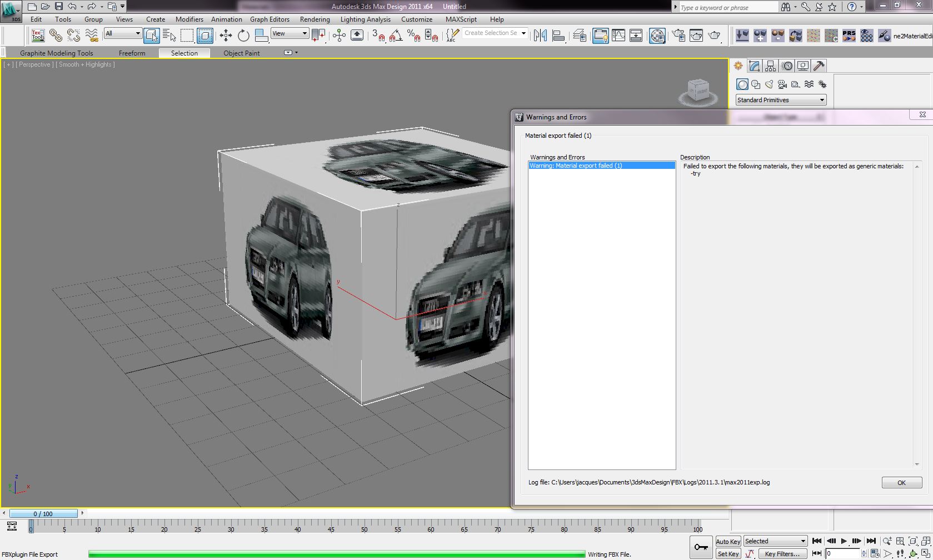This screenshot has width=933, height=560.
Task: Toggle Window/Crossing selection mode
Action: [x=204, y=35]
